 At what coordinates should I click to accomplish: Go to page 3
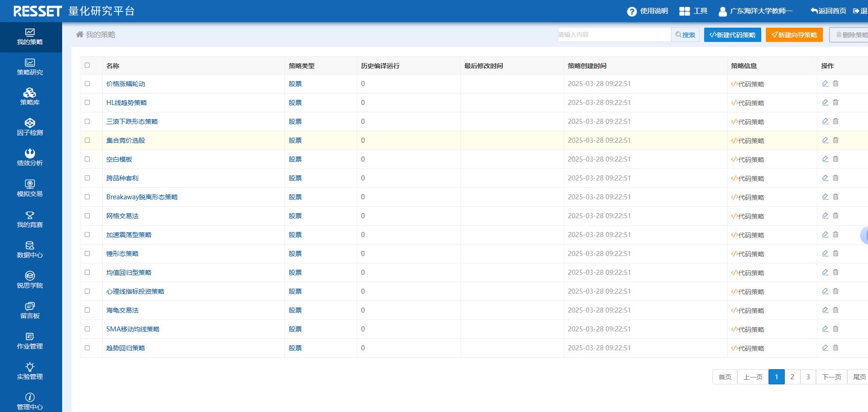(x=808, y=377)
